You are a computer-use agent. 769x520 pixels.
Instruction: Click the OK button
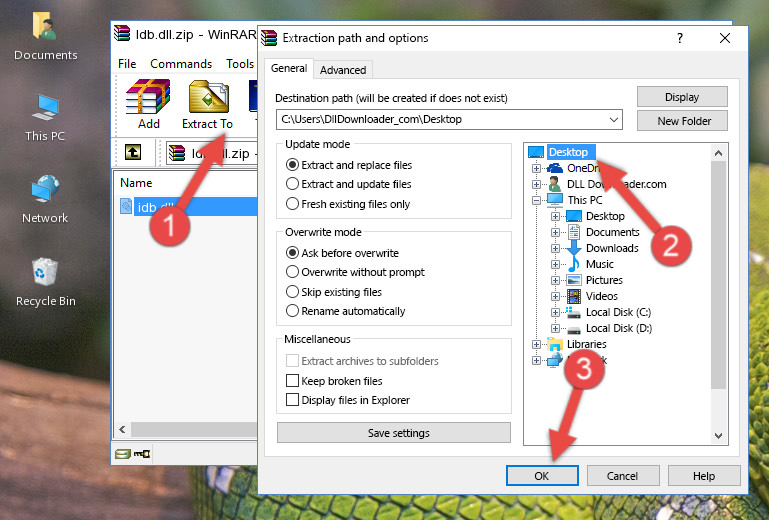coord(542,476)
